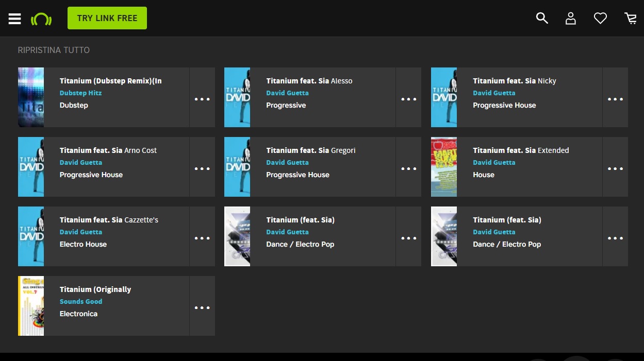Open the Titanium (Originally track title

coord(95,289)
